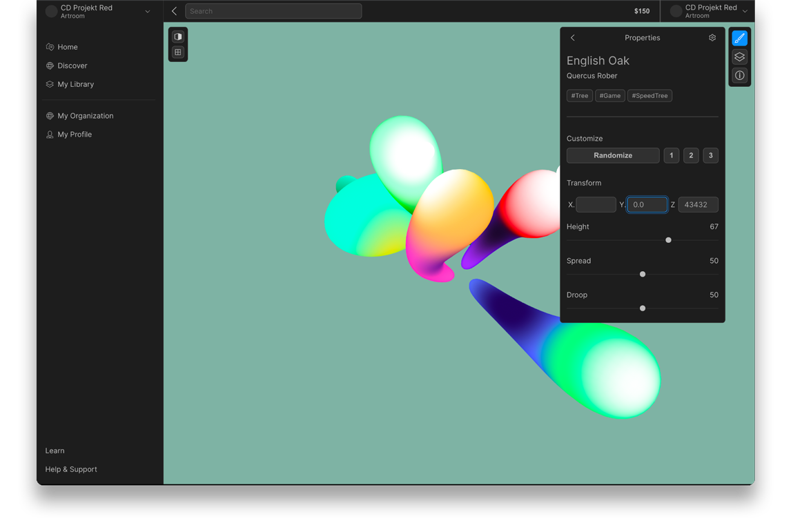Select preset 1 under Customize
The width and height of the screenshot is (791, 532).
point(671,155)
